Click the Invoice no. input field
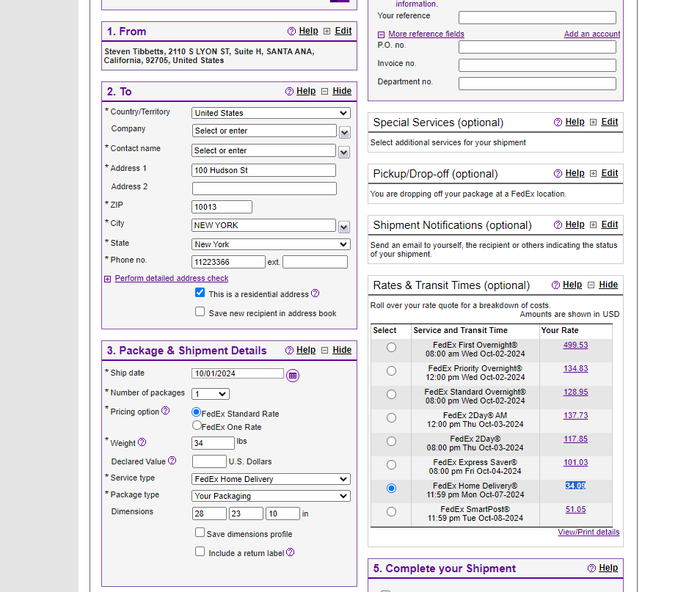 (x=537, y=65)
